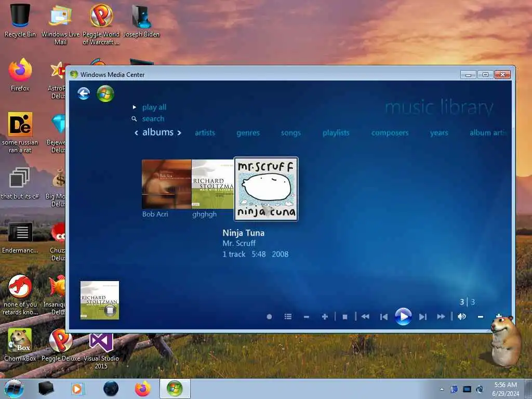Click the Bob Acri album label
This screenshot has width=532, height=399.
click(x=155, y=214)
